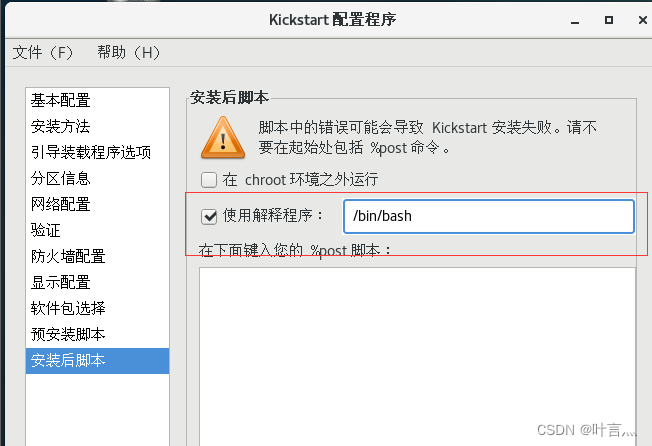The width and height of the screenshot is (652, 446).
Task: Open the 文件 (F) menu
Action: (42, 53)
